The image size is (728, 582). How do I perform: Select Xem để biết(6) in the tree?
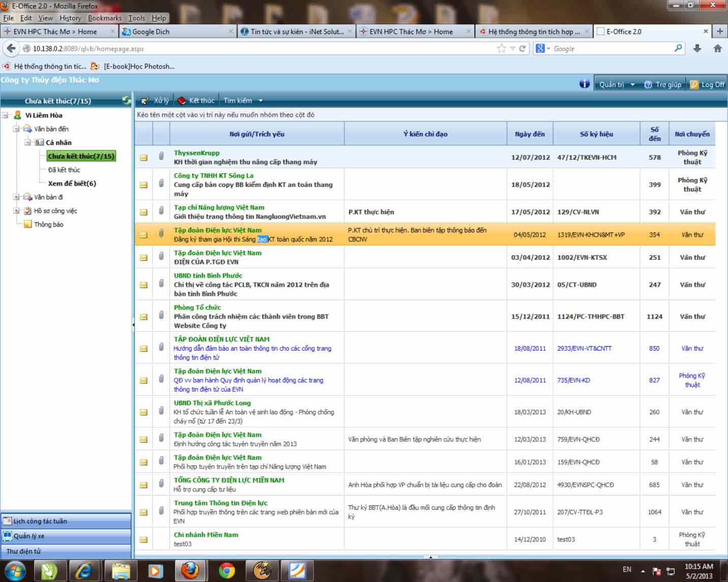point(72,183)
